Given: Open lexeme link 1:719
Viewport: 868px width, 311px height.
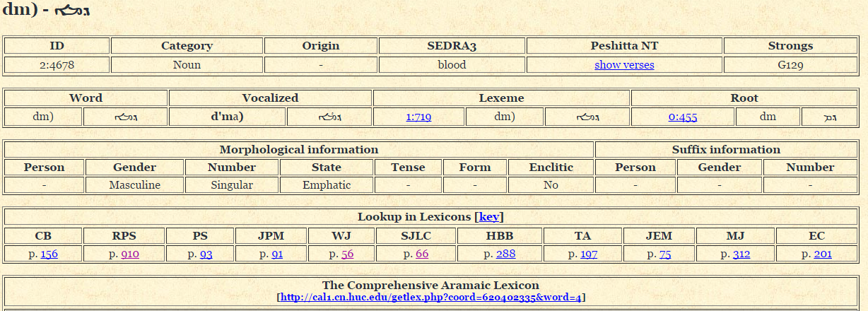Looking at the screenshot, I should [x=418, y=117].
